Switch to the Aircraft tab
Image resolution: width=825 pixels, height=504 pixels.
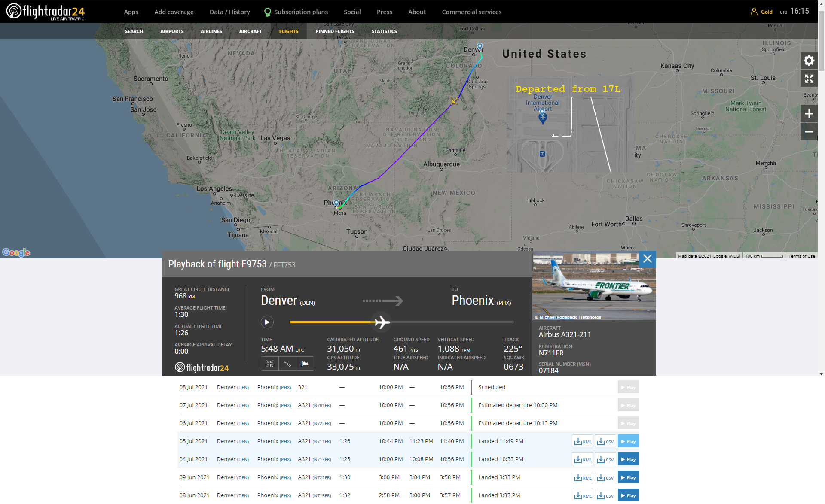coord(251,31)
